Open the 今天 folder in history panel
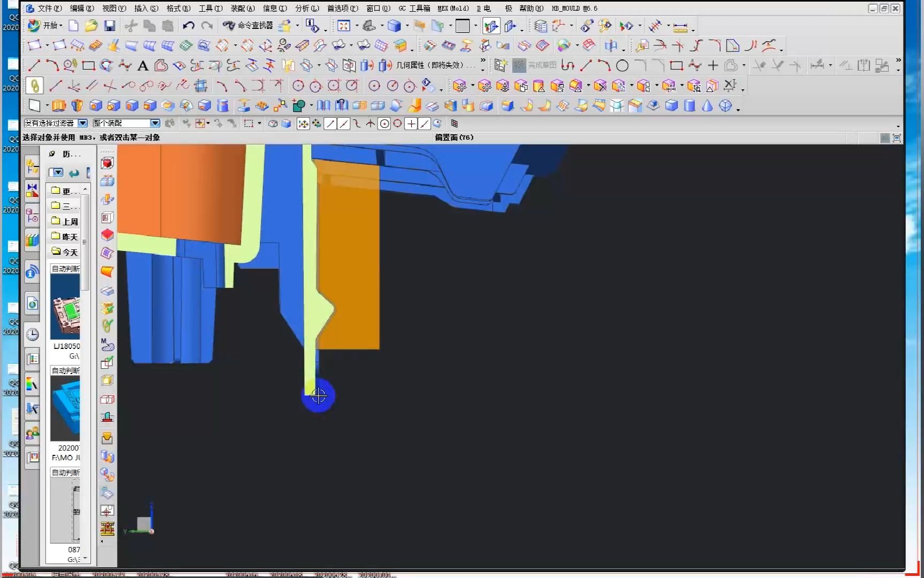Viewport: 924px width, 578px height. pyautogui.click(x=68, y=252)
